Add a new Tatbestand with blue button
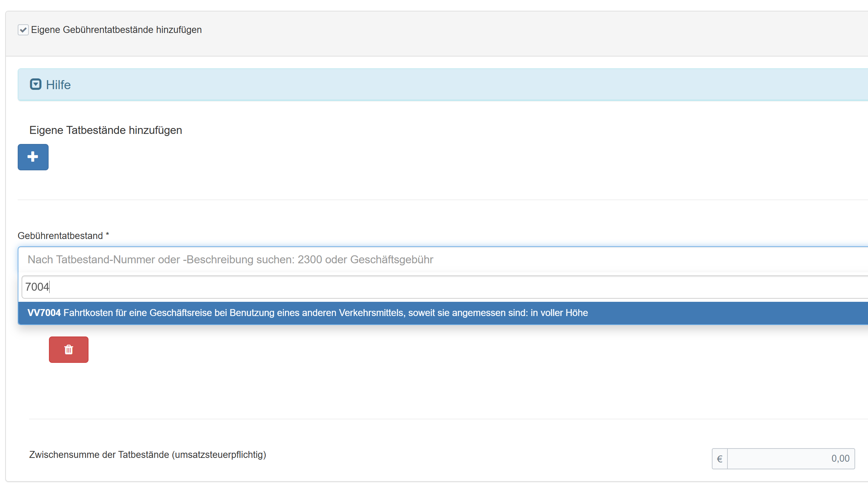Viewport: 868px width, 486px height. point(33,157)
